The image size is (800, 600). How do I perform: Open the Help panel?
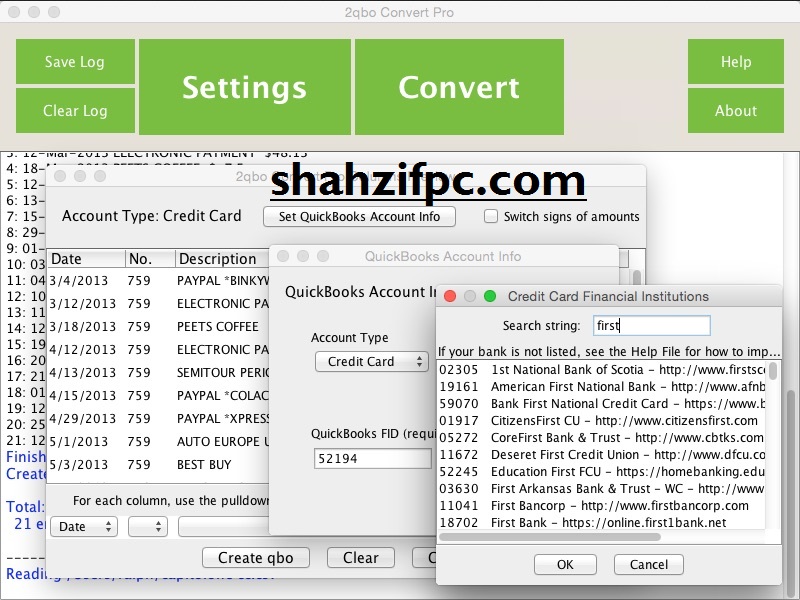coord(736,61)
